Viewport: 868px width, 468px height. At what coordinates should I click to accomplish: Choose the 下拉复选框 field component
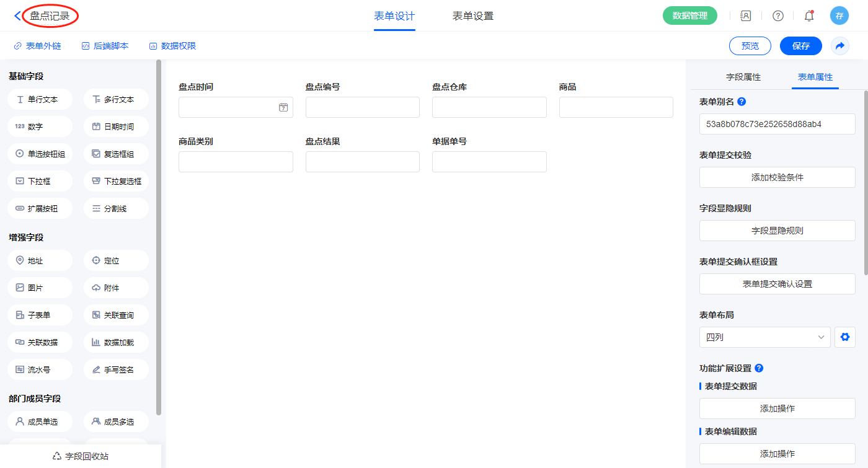[116, 181]
